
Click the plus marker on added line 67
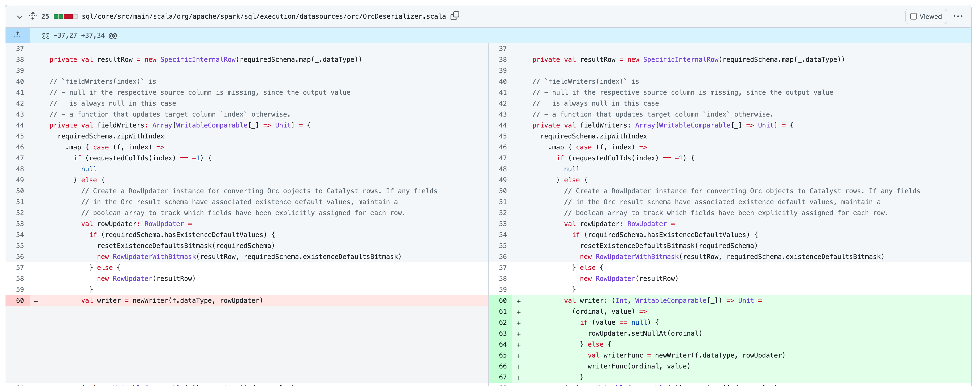click(519, 378)
